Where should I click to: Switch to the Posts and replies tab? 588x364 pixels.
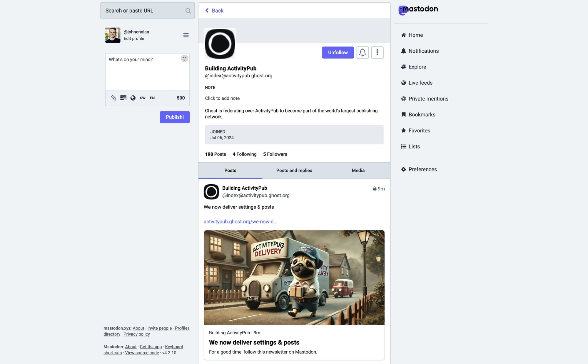pos(294,171)
